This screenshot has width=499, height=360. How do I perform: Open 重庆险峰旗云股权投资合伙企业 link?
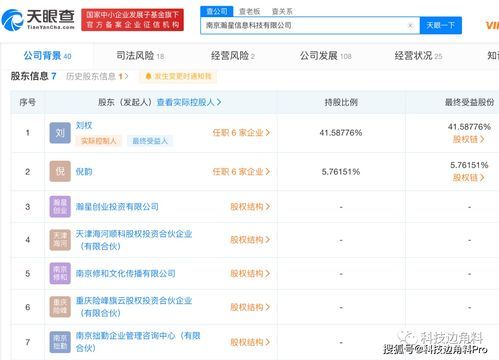coord(134,307)
